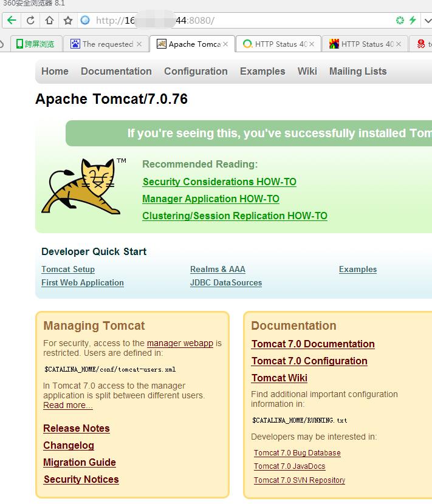Image resolution: width=432 pixels, height=504 pixels.
Task: Close 'The requested' tab
Action: pyautogui.click(x=139, y=44)
